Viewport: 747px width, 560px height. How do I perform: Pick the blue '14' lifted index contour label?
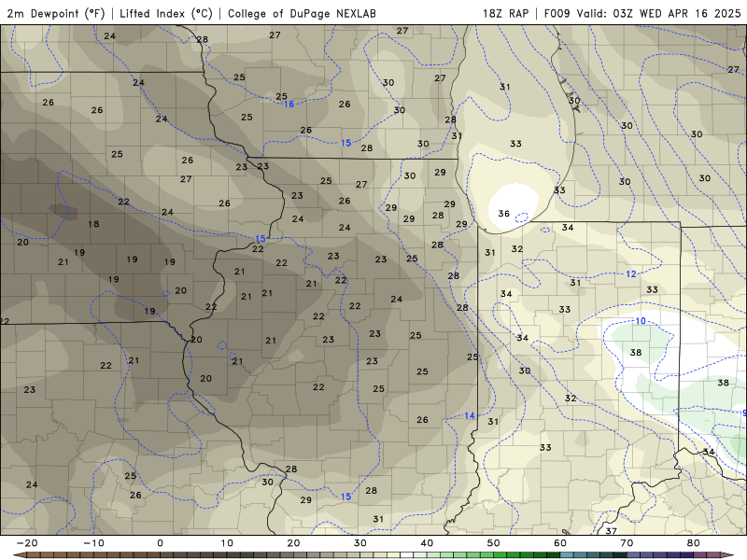coord(470,415)
